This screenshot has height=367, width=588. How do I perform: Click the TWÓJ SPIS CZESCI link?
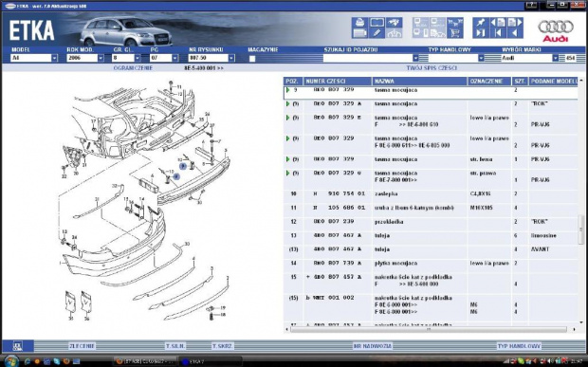pos(432,68)
